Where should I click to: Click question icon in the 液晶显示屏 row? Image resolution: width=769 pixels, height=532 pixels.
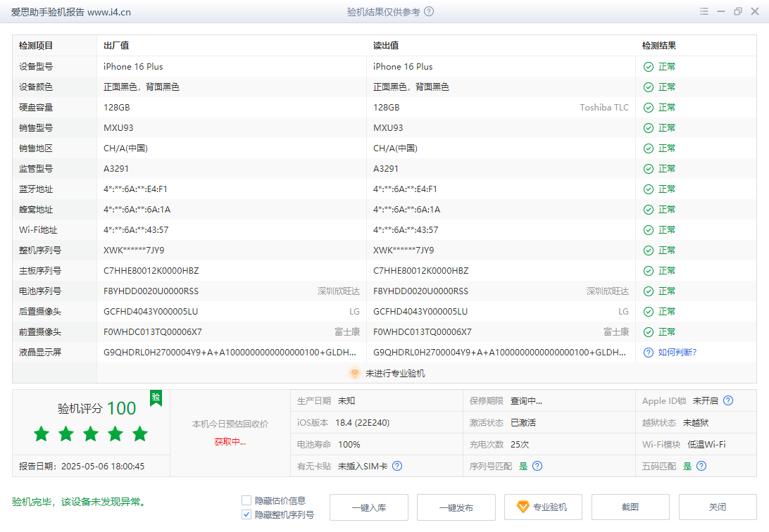pos(649,353)
